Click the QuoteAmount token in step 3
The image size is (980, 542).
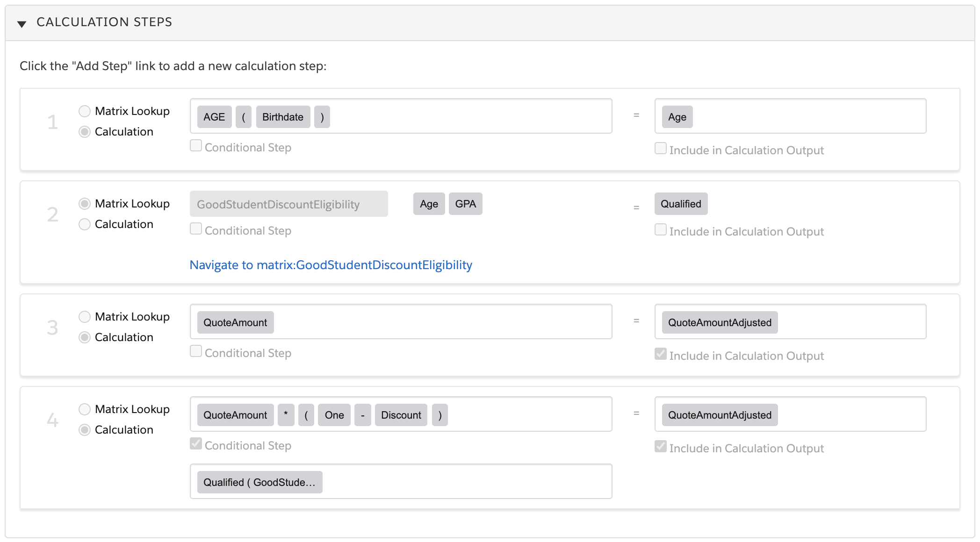coord(235,322)
